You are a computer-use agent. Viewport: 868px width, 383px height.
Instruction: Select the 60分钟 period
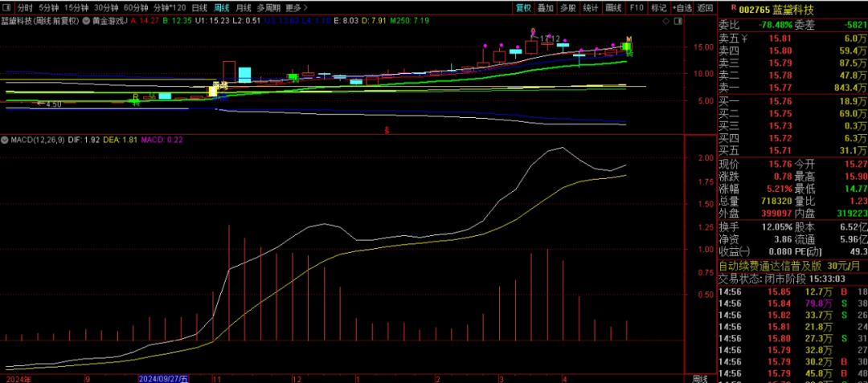136,8
